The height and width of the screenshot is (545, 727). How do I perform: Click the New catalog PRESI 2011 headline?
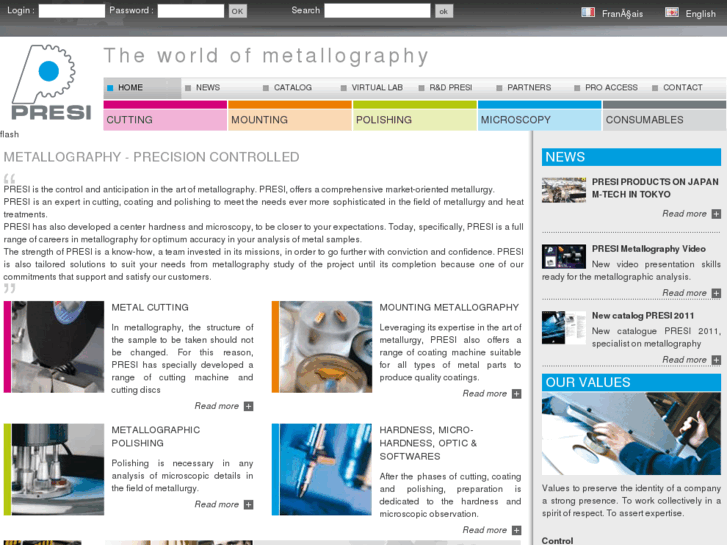coord(643,316)
